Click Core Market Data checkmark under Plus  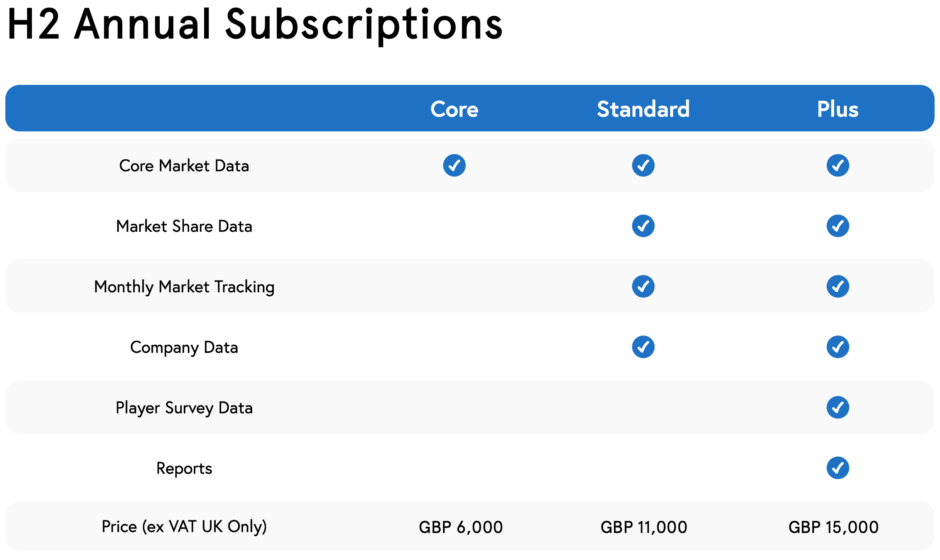837,165
